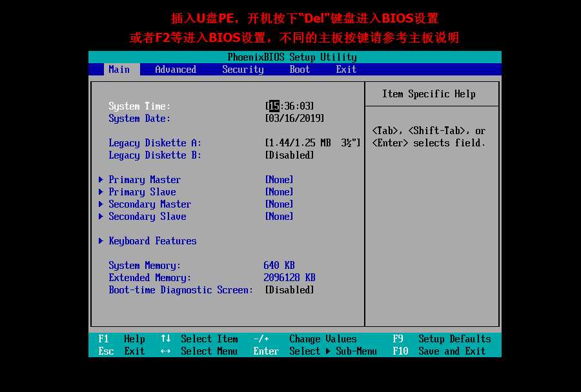581x392 pixels.
Task: Click the F10 Save and Exit hint
Action: (x=439, y=351)
